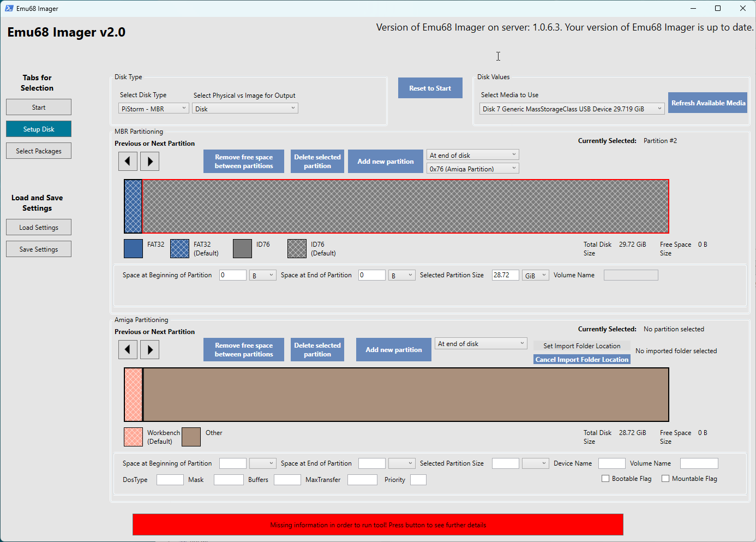This screenshot has height=542, width=756.
Task: Select the large gray ID76 partition block
Action: click(x=405, y=206)
